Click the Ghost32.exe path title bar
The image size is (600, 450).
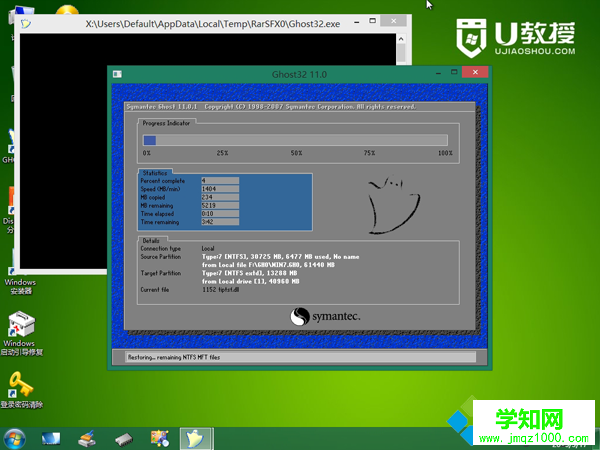point(213,24)
